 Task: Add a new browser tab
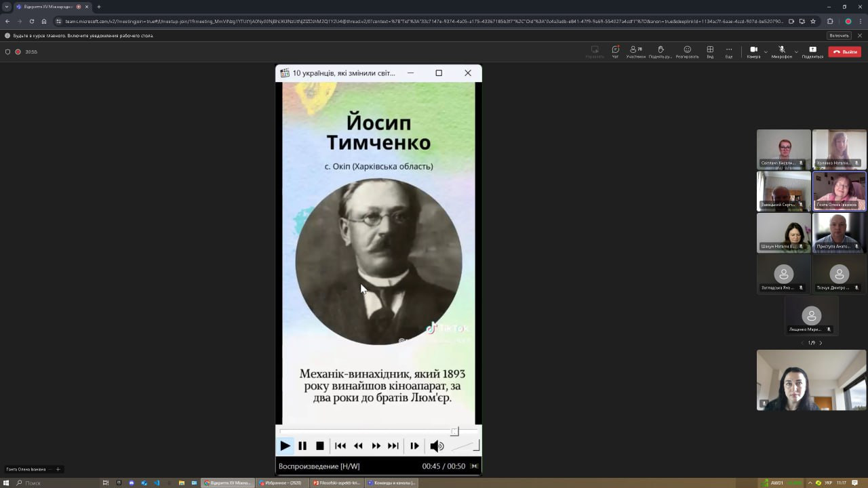click(x=99, y=7)
